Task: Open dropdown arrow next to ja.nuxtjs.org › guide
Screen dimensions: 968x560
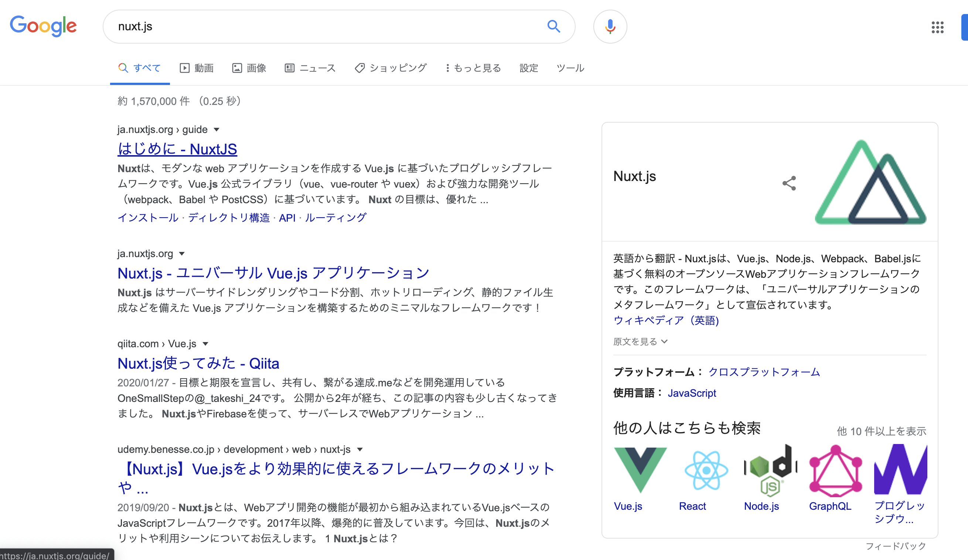Action: (217, 130)
